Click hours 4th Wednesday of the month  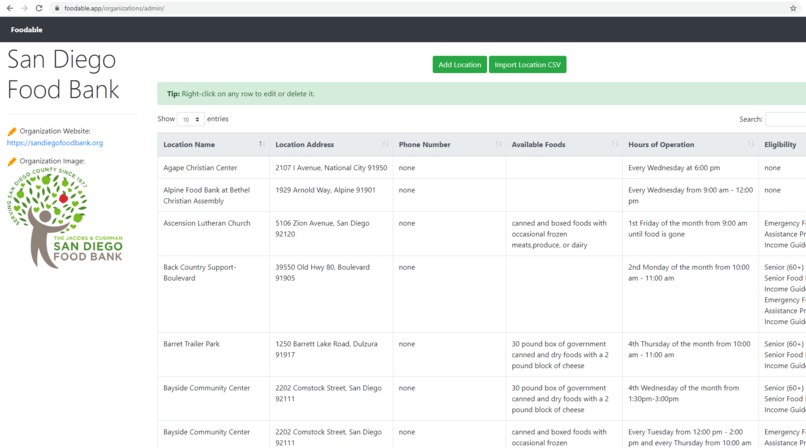pyautogui.click(x=684, y=393)
